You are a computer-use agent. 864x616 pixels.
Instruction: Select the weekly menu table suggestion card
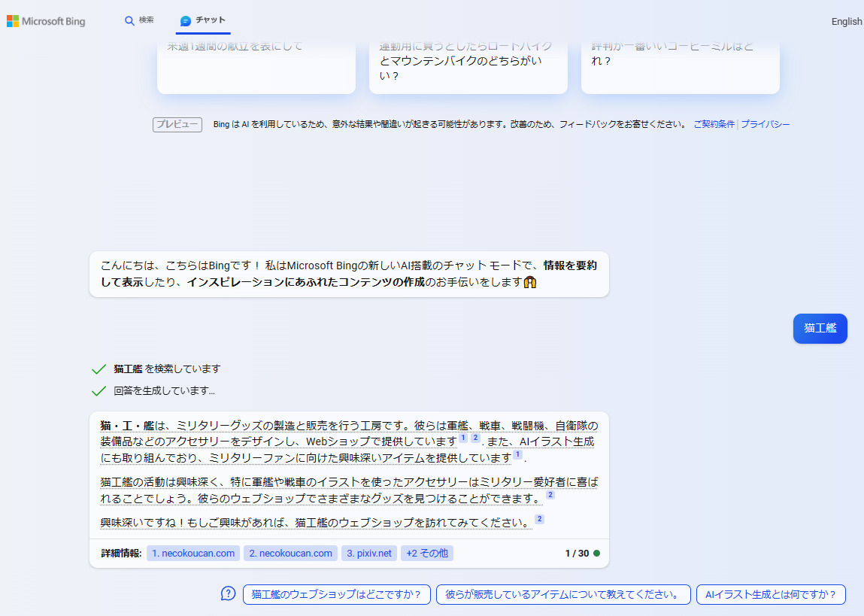tap(256, 67)
